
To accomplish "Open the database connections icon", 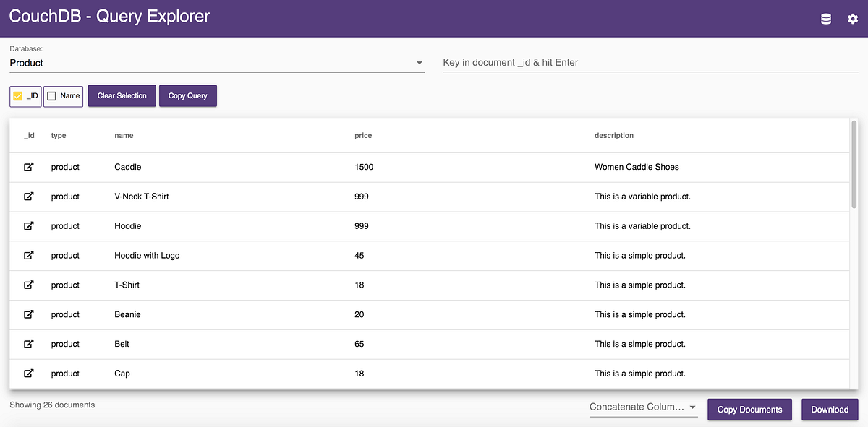I will [825, 19].
